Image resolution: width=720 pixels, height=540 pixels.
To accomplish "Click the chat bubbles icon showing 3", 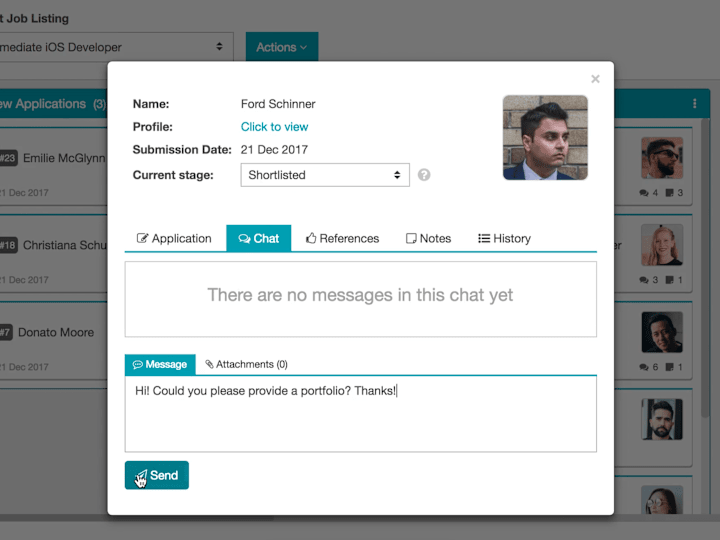I will click(x=644, y=280).
